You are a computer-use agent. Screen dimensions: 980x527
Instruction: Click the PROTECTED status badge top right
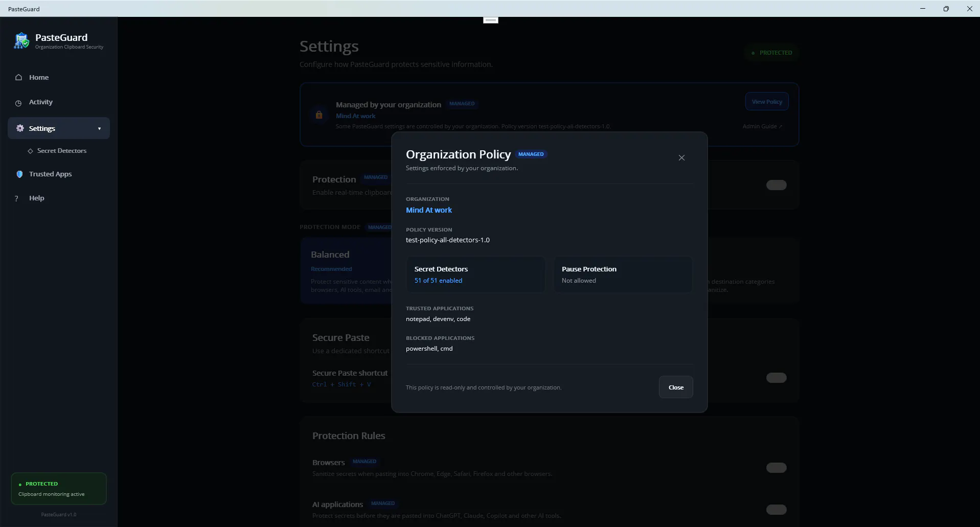click(771, 53)
